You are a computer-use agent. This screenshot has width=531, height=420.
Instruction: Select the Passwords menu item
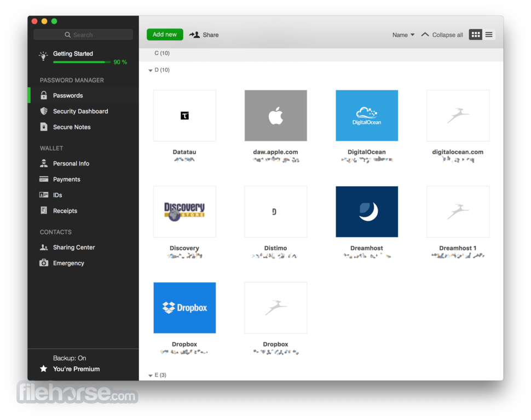pos(83,95)
